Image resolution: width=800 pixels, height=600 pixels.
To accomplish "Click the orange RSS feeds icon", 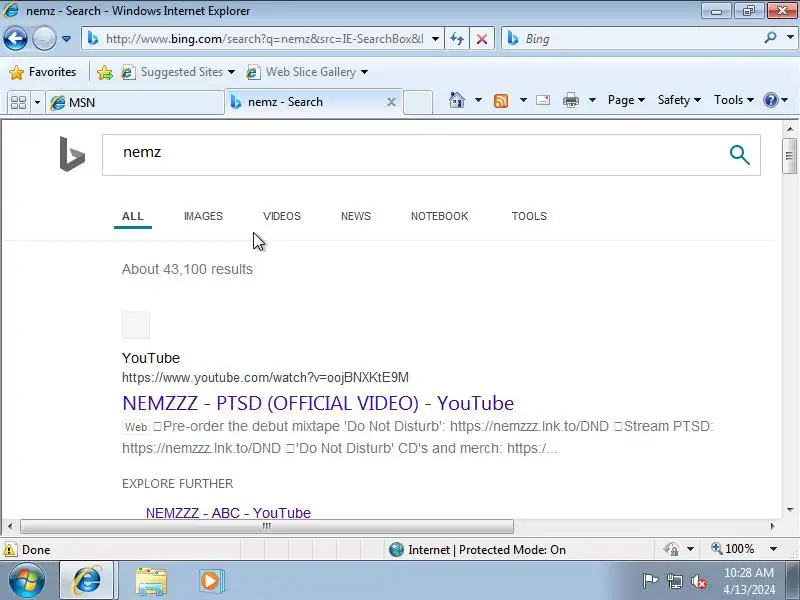I will tap(501, 101).
